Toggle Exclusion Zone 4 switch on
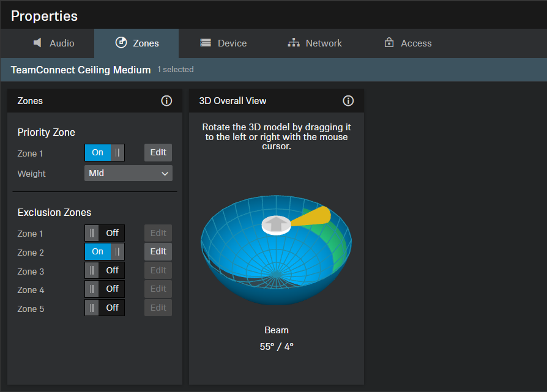 tap(105, 289)
